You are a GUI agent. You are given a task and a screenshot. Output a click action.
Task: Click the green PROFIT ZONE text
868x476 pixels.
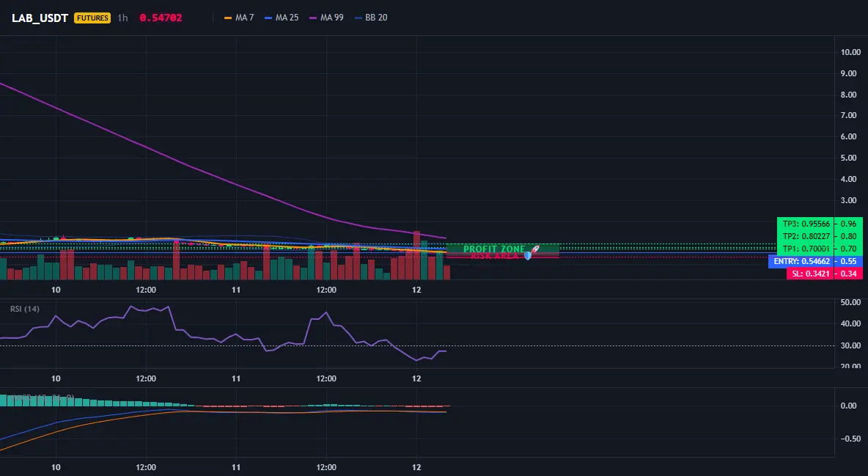coord(494,249)
